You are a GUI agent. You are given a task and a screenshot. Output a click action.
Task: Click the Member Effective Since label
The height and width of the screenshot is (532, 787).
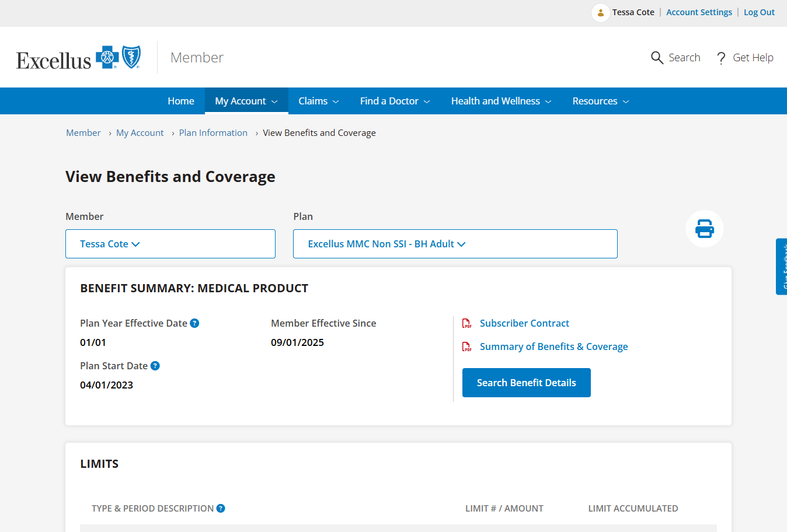pyautogui.click(x=323, y=323)
